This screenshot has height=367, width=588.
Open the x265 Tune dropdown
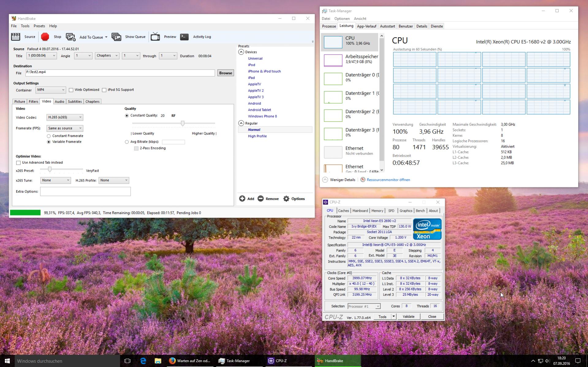coord(55,180)
